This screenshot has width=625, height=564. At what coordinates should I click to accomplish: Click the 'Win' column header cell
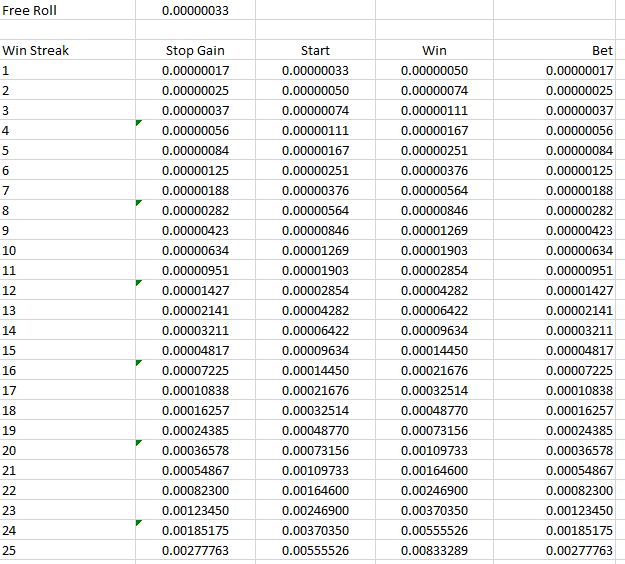click(434, 50)
